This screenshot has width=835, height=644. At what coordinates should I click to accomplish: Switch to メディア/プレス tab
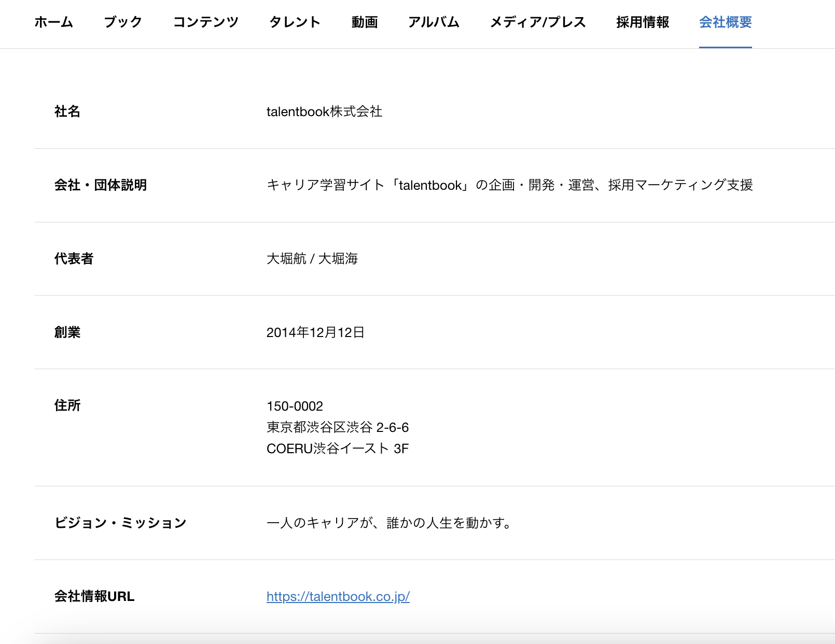pos(538,22)
